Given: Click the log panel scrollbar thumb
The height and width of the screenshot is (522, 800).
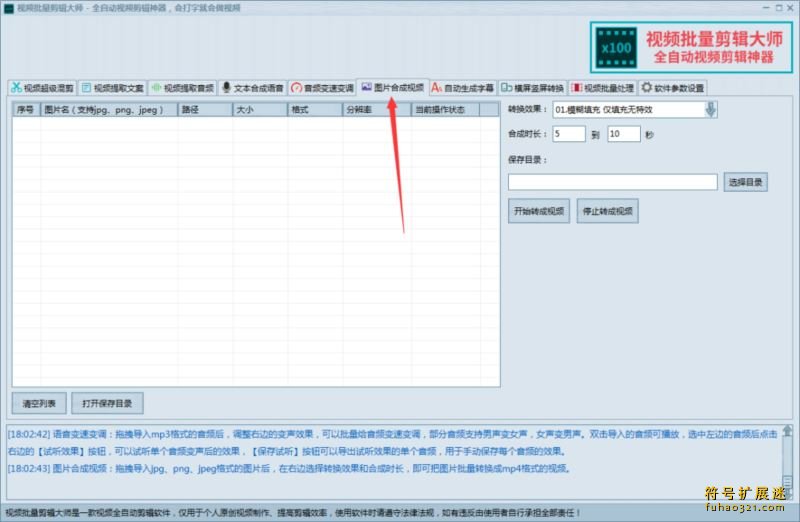Looking at the screenshot, I should (x=787, y=481).
